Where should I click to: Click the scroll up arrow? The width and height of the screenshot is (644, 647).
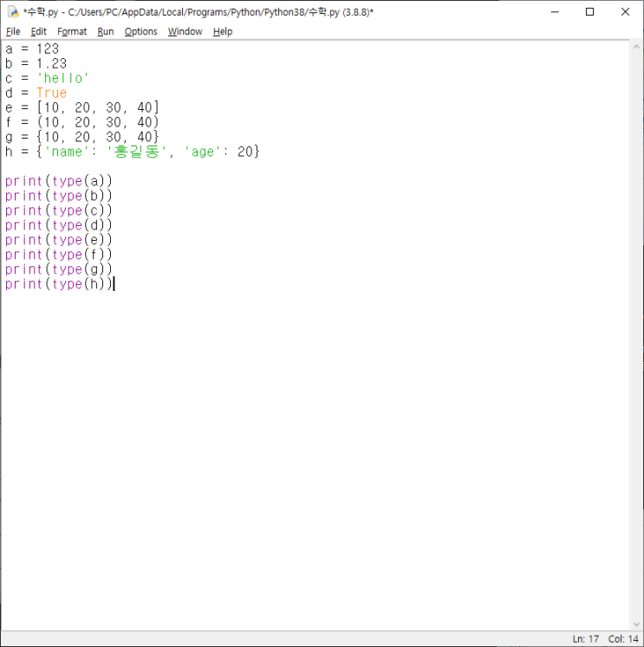(636, 47)
